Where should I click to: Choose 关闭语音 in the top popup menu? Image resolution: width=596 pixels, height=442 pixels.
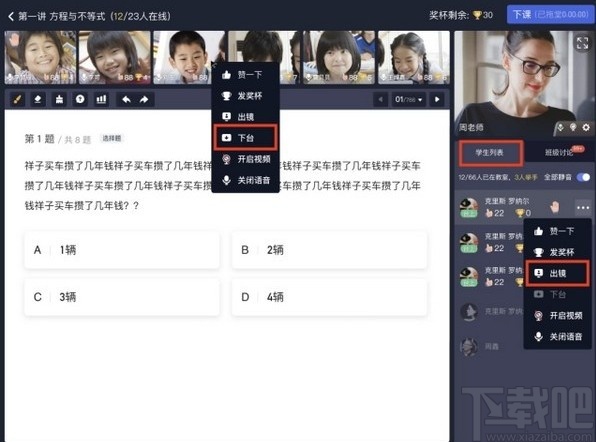click(246, 180)
